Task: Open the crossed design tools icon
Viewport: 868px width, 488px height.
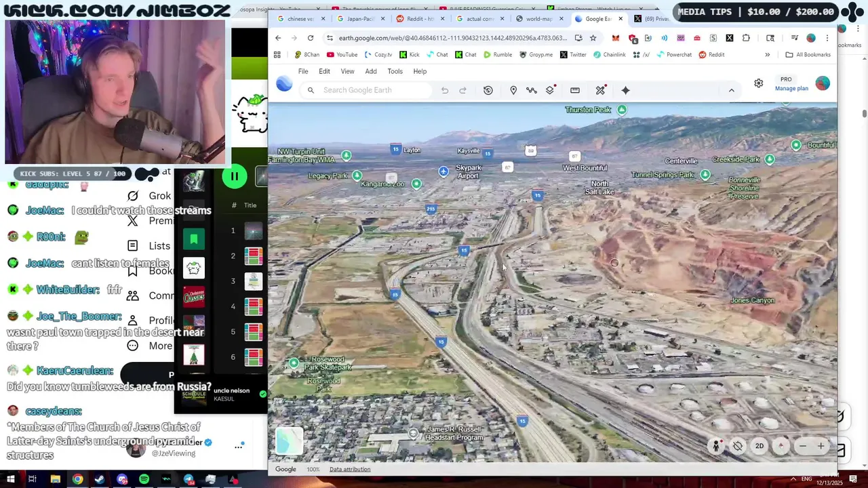Action: coord(600,90)
